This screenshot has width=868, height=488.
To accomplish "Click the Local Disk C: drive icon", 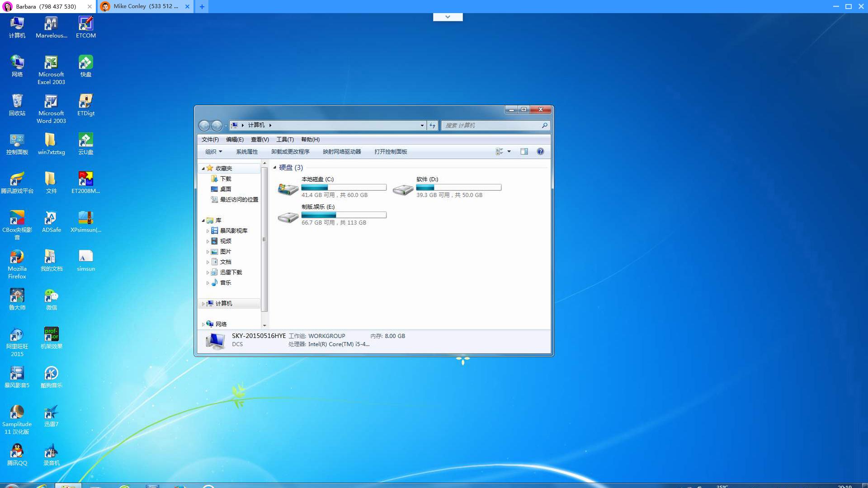I will click(x=288, y=189).
